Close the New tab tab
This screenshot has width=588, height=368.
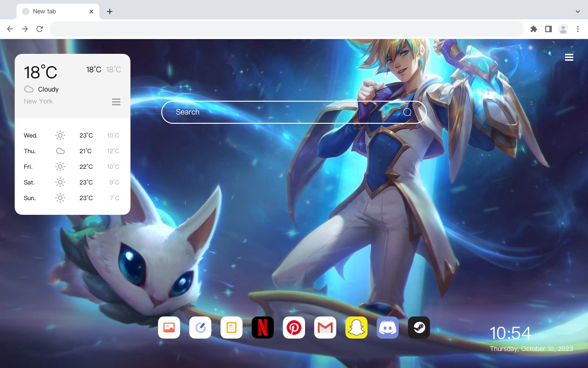91,11
